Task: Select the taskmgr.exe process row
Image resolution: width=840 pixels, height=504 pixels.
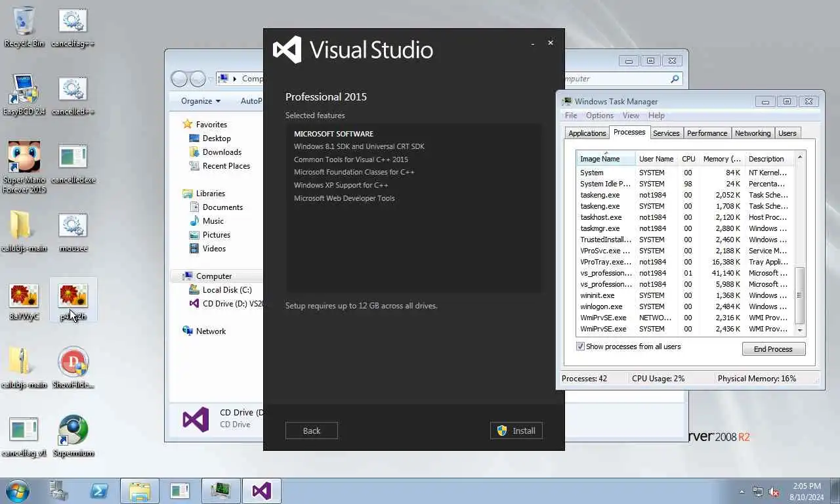Action: point(685,228)
